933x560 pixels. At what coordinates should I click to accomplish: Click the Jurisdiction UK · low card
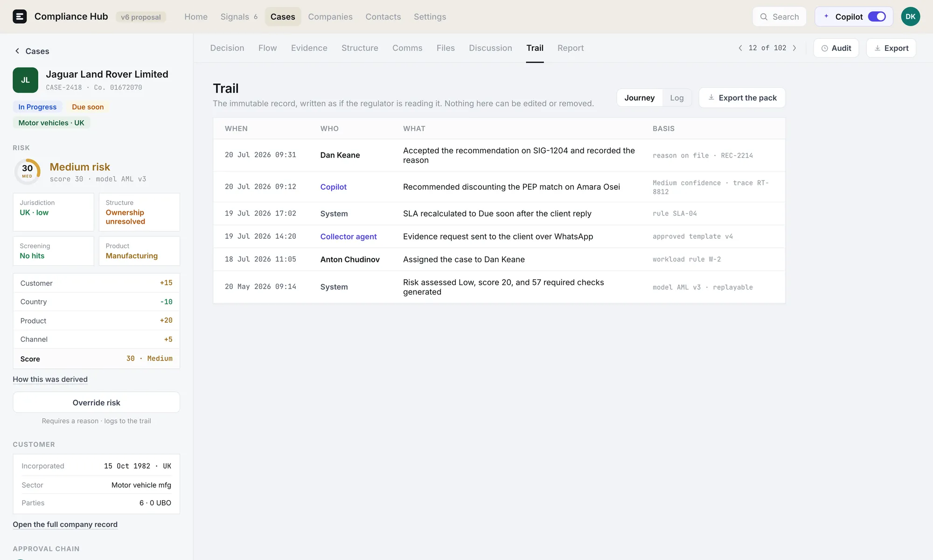53,212
